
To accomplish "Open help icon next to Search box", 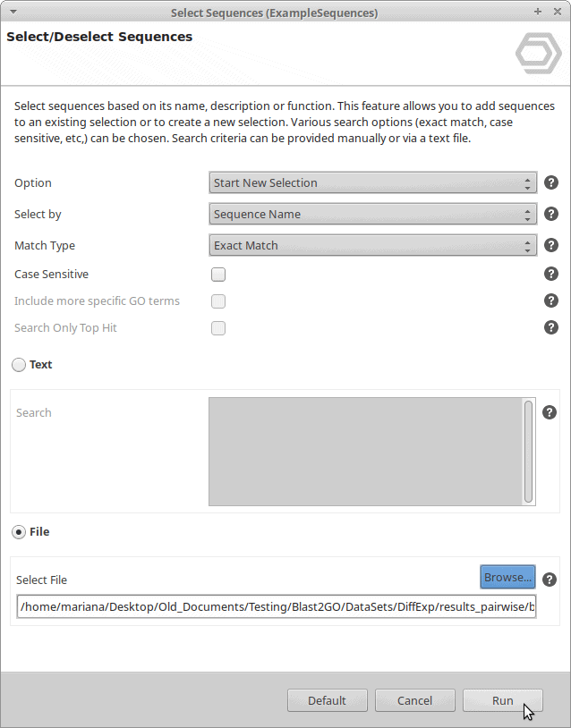I will click(x=550, y=412).
